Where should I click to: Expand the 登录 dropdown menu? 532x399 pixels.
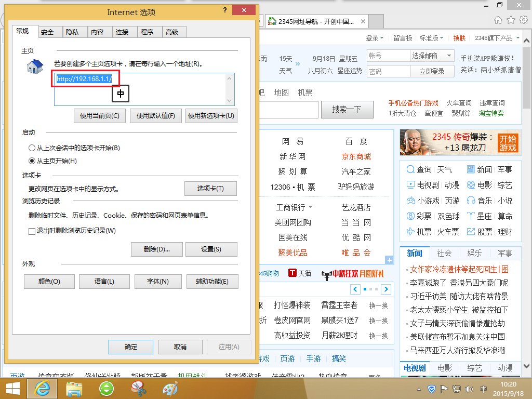click(x=375, y=38)
